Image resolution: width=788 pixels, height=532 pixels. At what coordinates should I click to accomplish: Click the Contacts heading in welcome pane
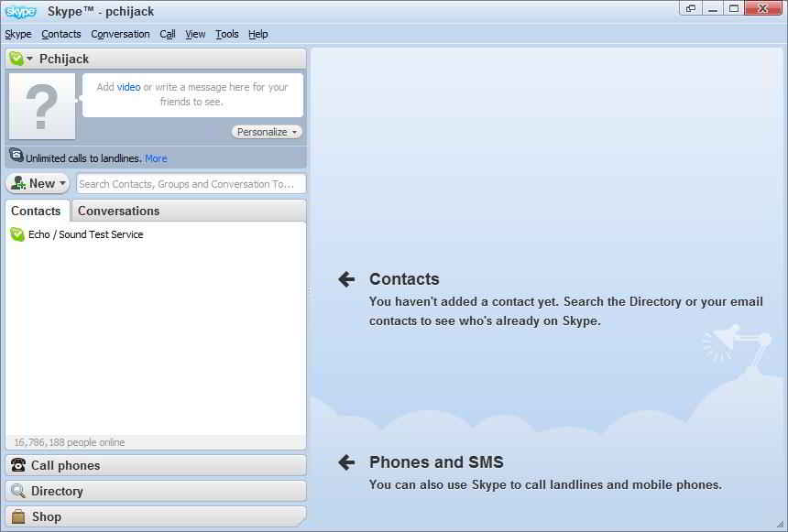point(404,278)
